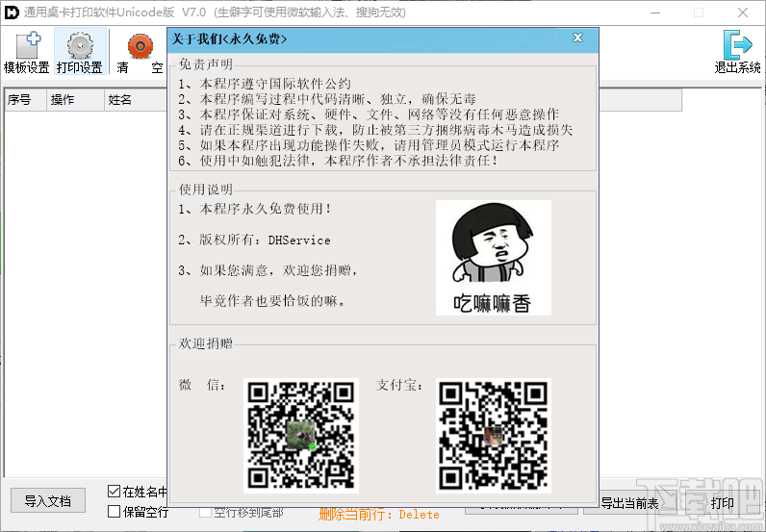Click the 支付宝 donation QR code
766x532 pixels.
coord(494,435)
